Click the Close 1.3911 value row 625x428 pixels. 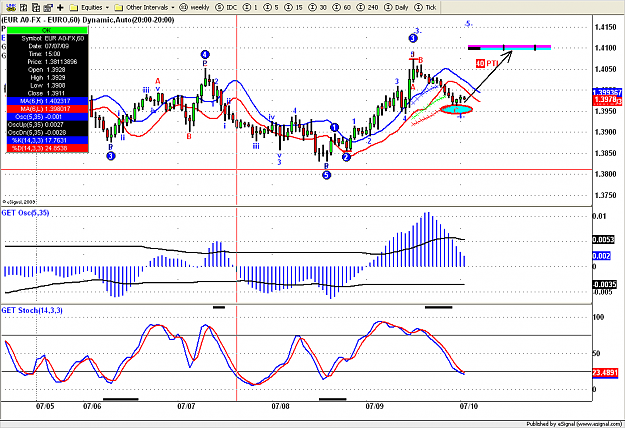(x=47, y=93)
